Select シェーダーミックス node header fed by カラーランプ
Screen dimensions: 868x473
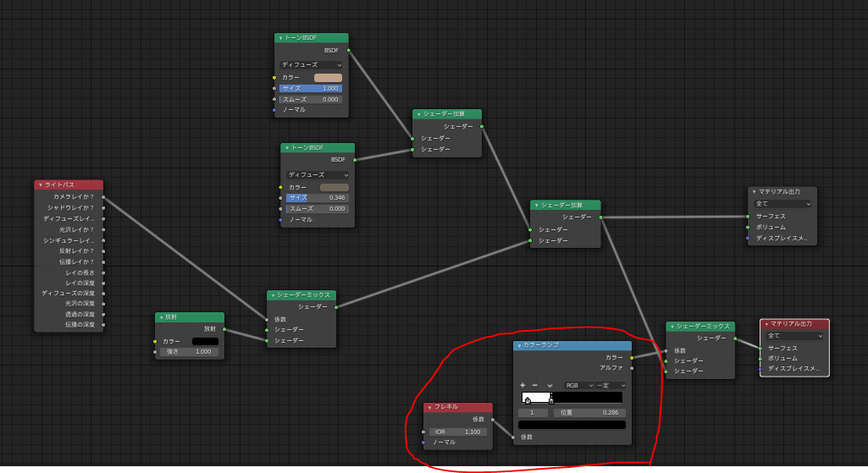coord(700,327)
